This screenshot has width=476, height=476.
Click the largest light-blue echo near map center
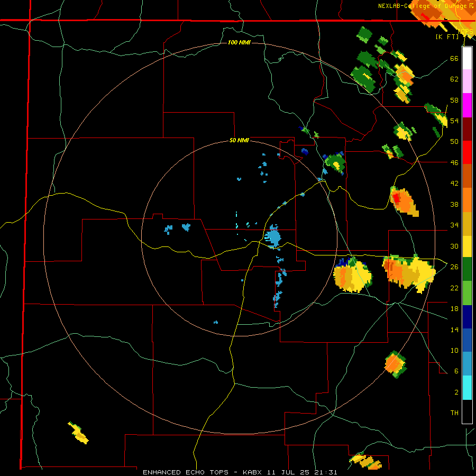point(273,237)
